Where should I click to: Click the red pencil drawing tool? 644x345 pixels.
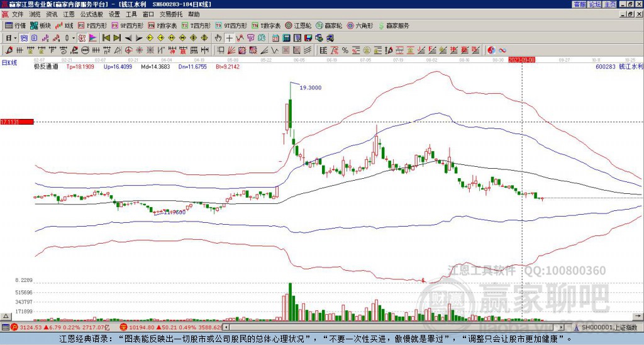(8, 50)
